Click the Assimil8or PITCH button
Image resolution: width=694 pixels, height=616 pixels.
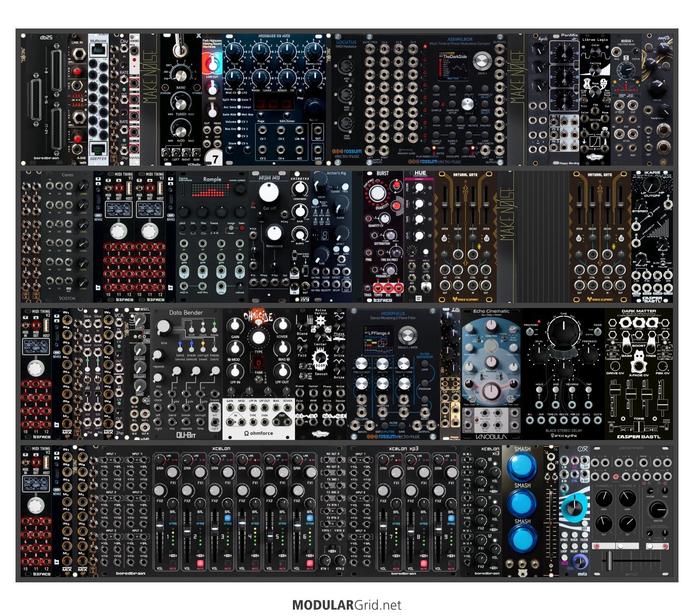437,119
